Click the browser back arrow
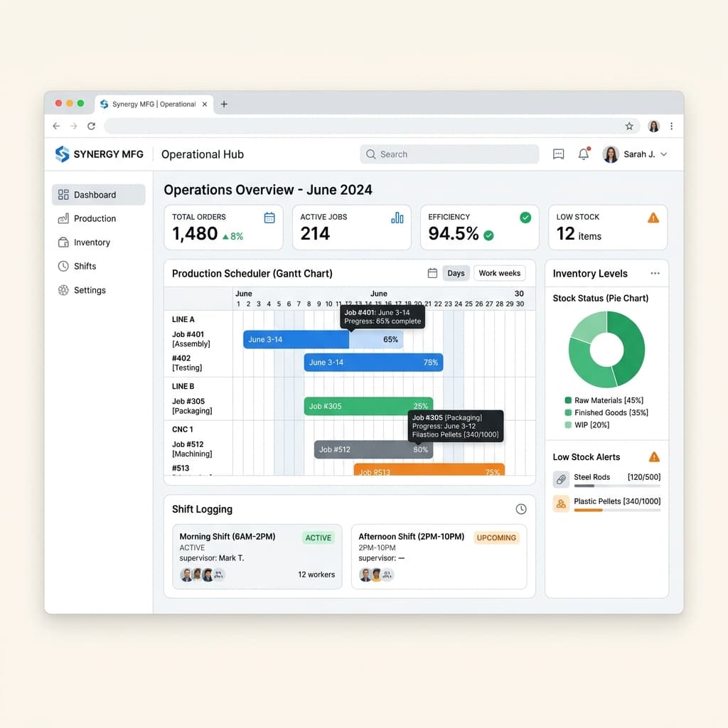The height and width of the screenshot is (728, 728). (x=57, y=126)
